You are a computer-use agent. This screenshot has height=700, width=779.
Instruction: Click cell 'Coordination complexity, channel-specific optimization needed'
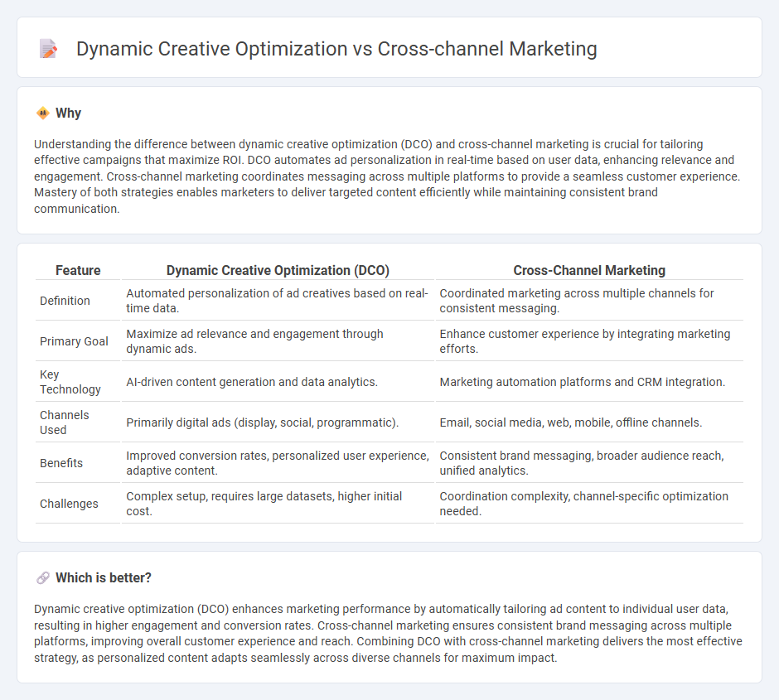coord(589,504)
